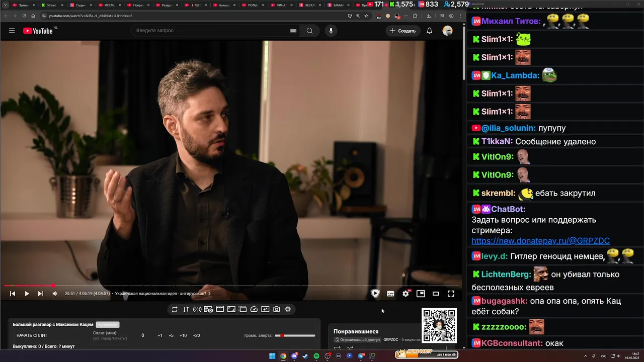Add +10 minutes to split
Image resolution: width=644 pixels, height=362 pixels.
(183, 335)
